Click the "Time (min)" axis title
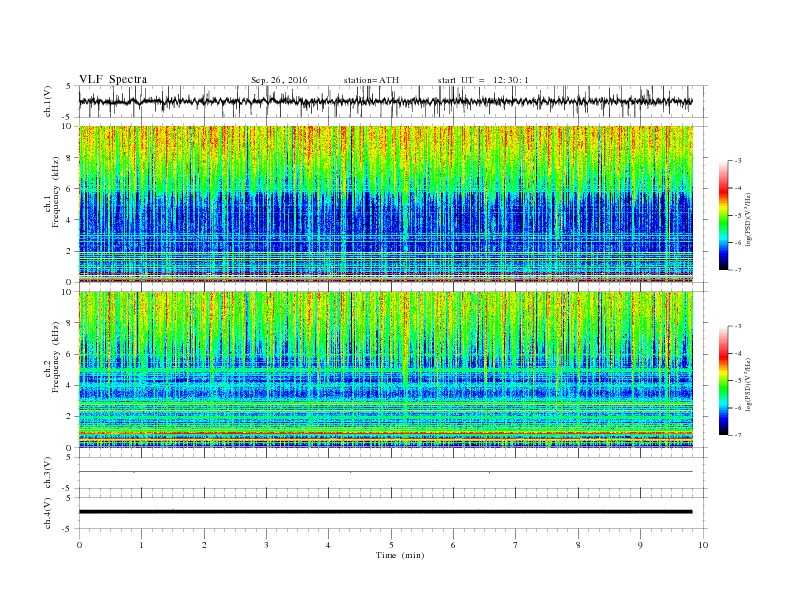792x612 pixels. (400, 555)
